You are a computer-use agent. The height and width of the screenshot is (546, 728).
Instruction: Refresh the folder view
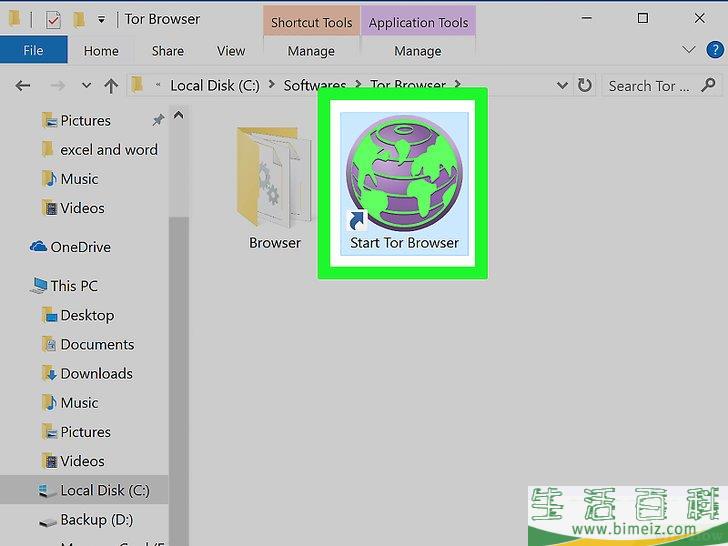pyautogui.click(x=585, y=85)
